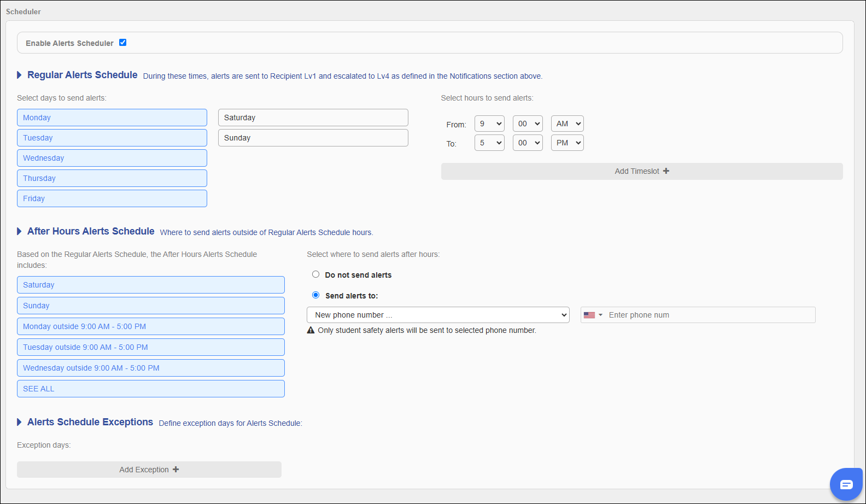
Task: Open the To minutes dropdown
Action: point(528,143)
